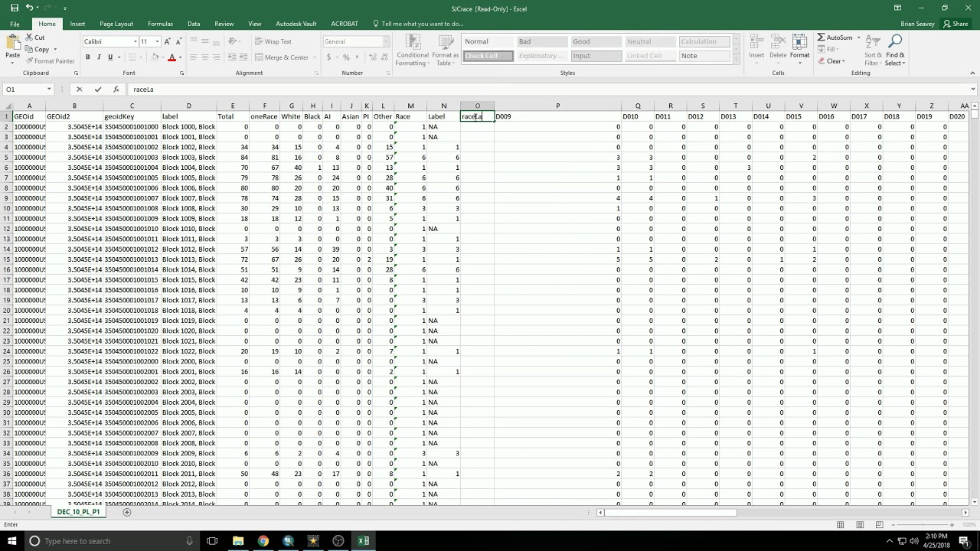Click the Tell me what you want search box
This screenshot has width=980, height=551.
click(422, 24)
